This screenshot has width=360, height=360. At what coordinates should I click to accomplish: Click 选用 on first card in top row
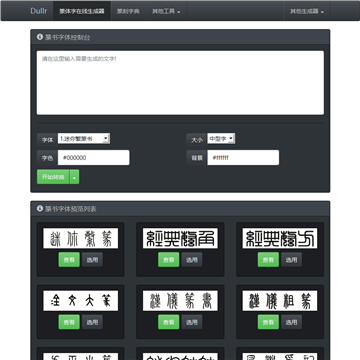coord(92,260)
